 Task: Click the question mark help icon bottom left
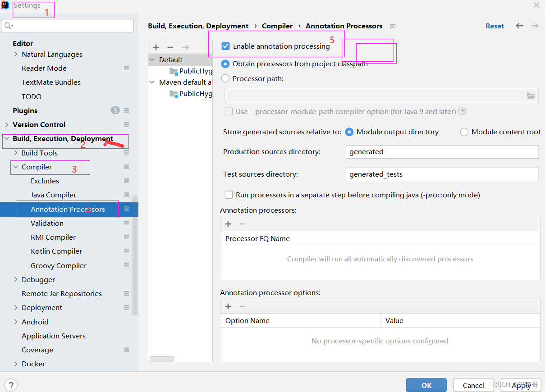[10, 385]
